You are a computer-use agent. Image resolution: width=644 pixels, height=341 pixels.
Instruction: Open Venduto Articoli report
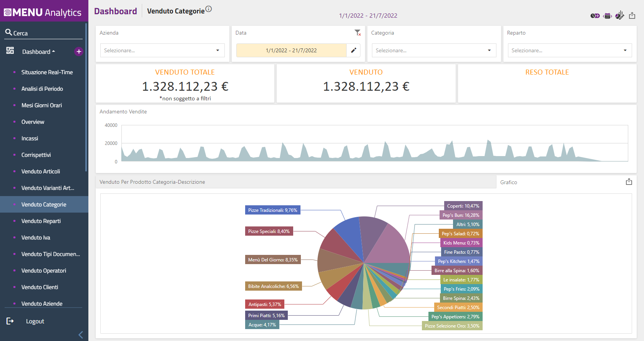pyautogui.click(x=41, y=171)
